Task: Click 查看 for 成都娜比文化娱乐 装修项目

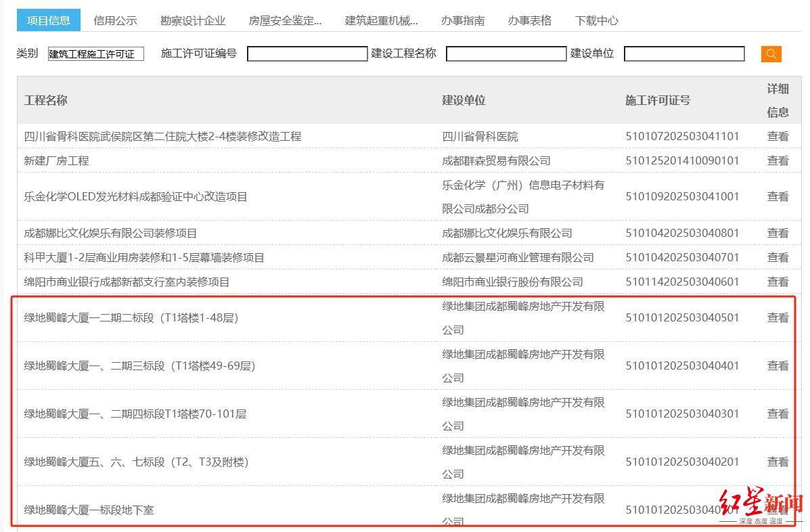Action: point(778,233)
